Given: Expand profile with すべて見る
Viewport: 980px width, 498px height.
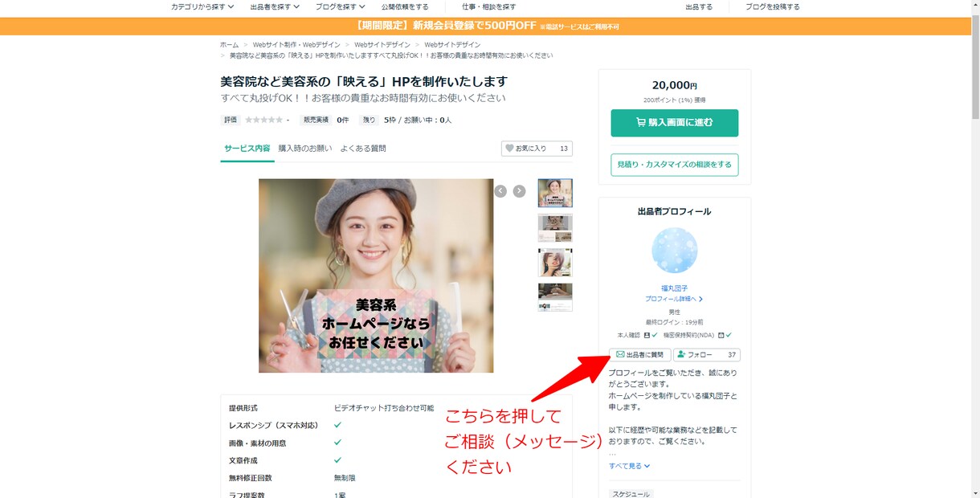Looking at the screenshot, I should point(629,466).
